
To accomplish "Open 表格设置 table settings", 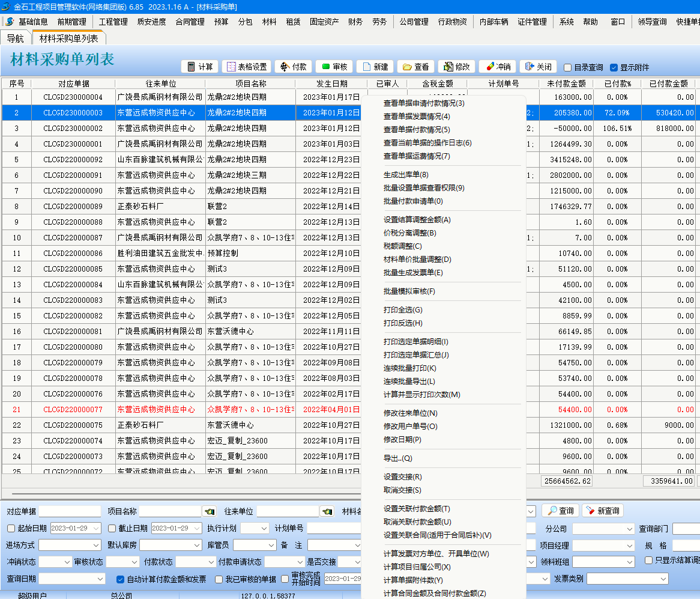I will [x=246, y=67].
